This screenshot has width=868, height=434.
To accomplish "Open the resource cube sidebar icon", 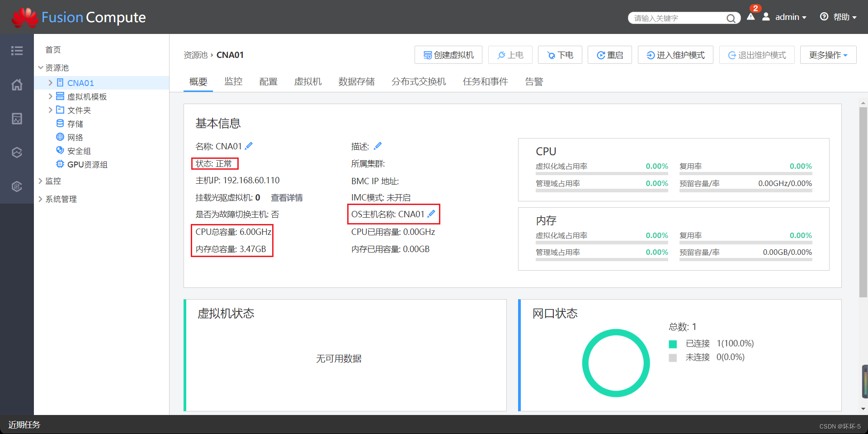I will click(17, 153).
